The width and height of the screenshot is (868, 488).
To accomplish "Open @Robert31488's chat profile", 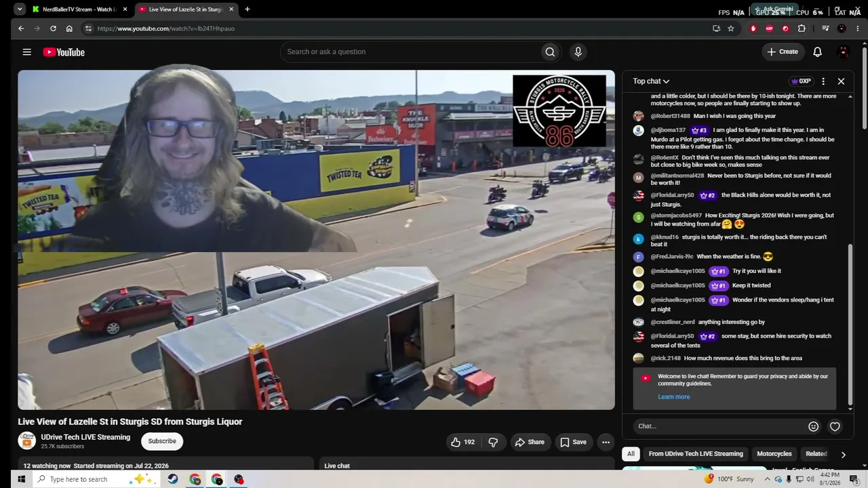I will [x=671, y=116].
